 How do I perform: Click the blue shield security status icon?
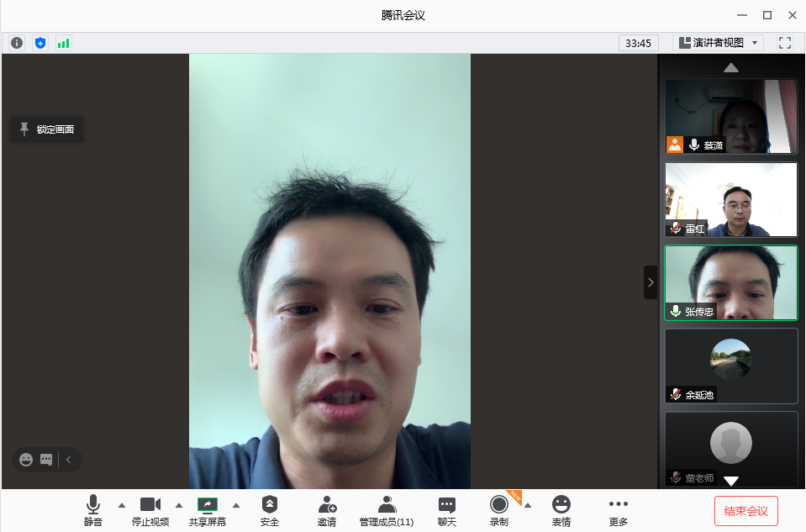click(40, 42)
